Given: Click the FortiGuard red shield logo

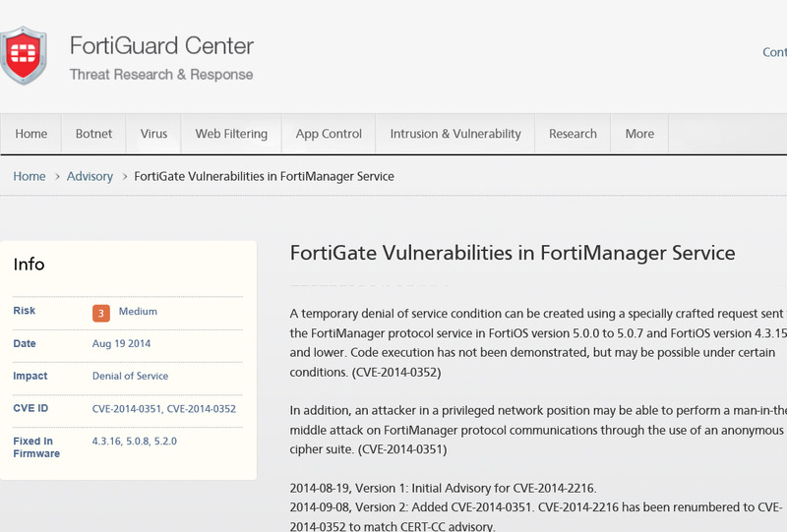Looking at the screenshot, I should click(x=23, y=56).
